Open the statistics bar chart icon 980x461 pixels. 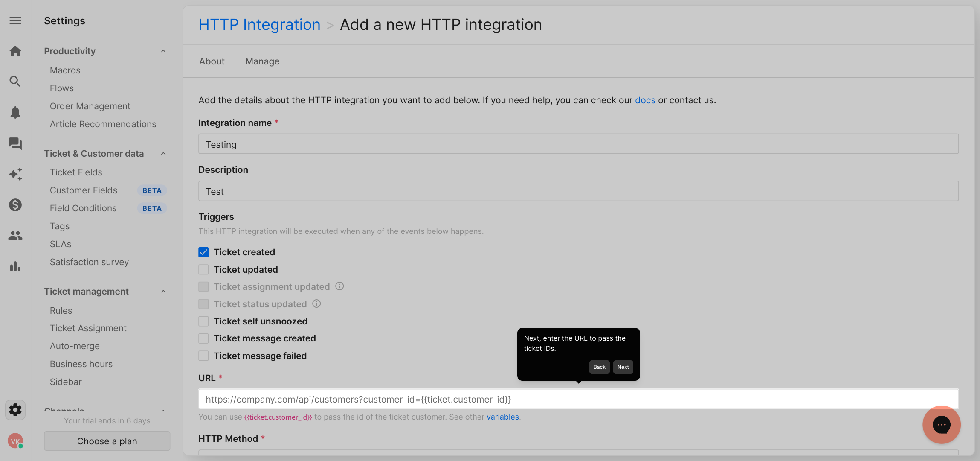(x=15, y=266)
